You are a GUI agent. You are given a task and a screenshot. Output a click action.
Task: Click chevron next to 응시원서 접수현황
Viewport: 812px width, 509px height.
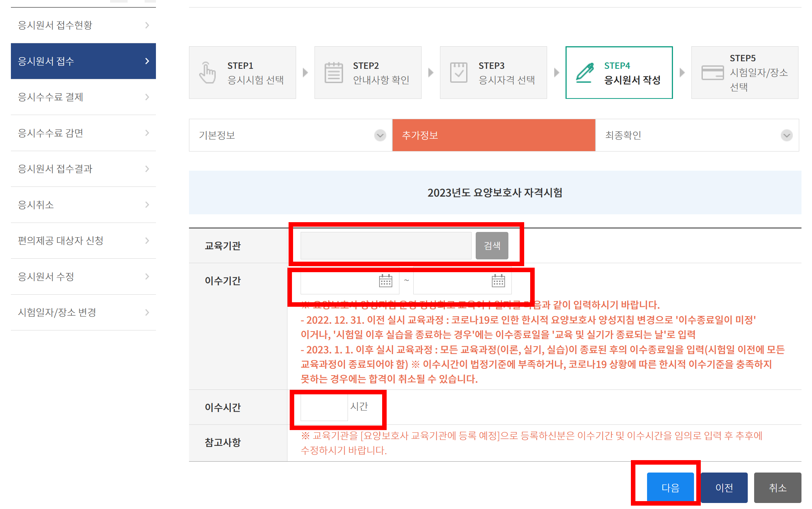(x=147, y=25)
